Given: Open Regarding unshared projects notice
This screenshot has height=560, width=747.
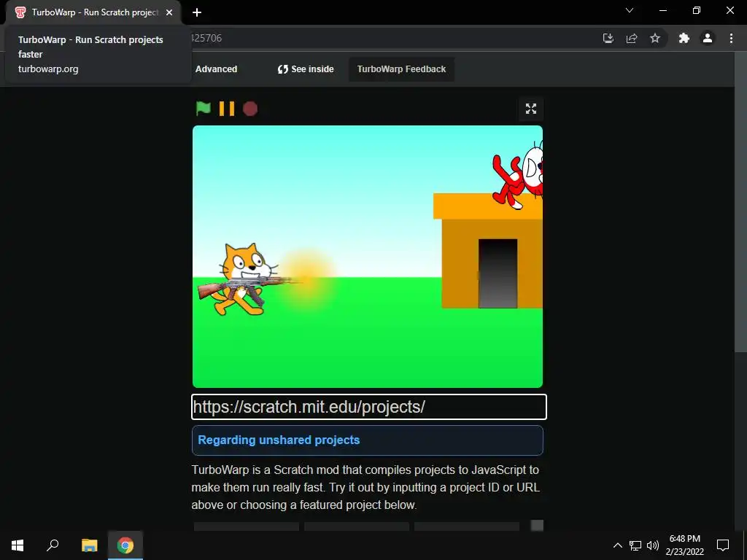Looking at the screenshot, I should coord(368,440).
